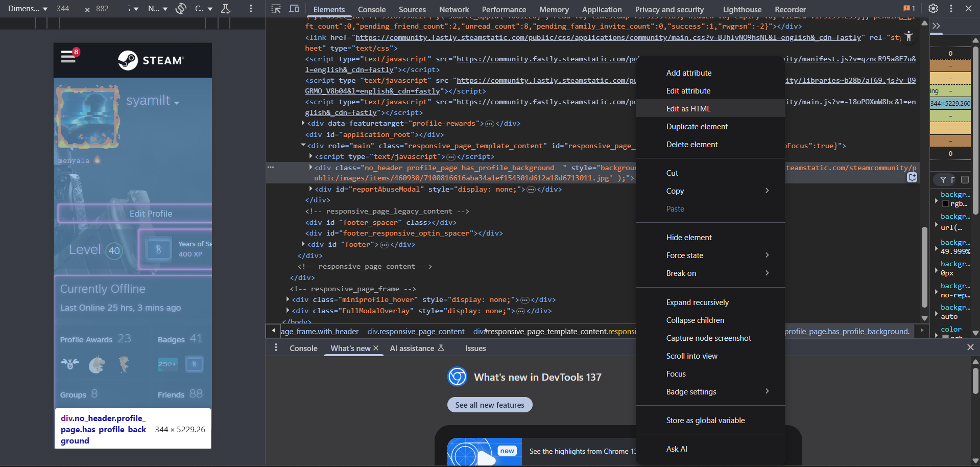The image size is (980, 467).
Task: Show more Styles pane tabs chevron
Action: click(x=936, y=26)
